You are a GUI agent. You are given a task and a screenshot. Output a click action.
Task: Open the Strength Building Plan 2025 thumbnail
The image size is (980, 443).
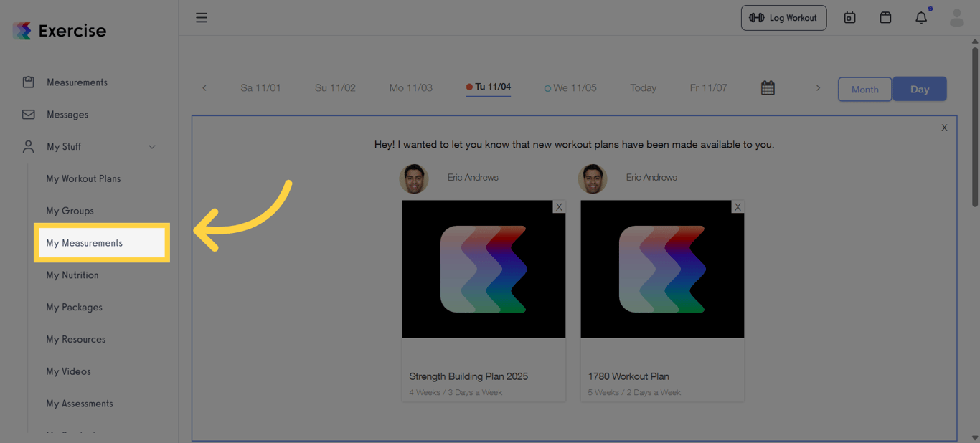pos(484,269)
